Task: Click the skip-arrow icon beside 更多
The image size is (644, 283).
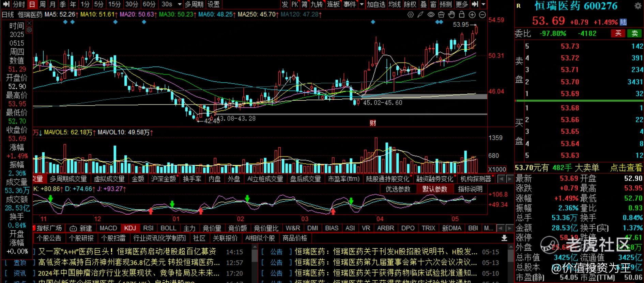Action: (475, 4)
